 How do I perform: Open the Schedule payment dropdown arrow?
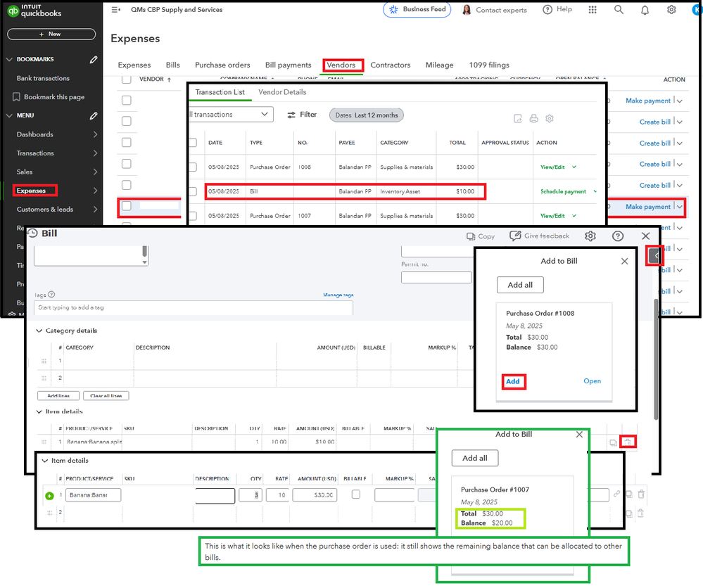click(x=595, y=191)
